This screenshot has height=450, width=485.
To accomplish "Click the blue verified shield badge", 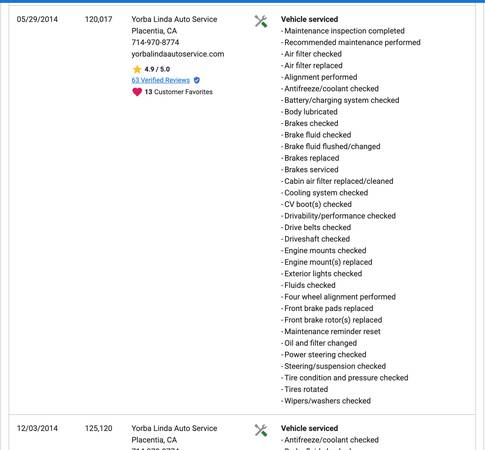I will point(197,80).
